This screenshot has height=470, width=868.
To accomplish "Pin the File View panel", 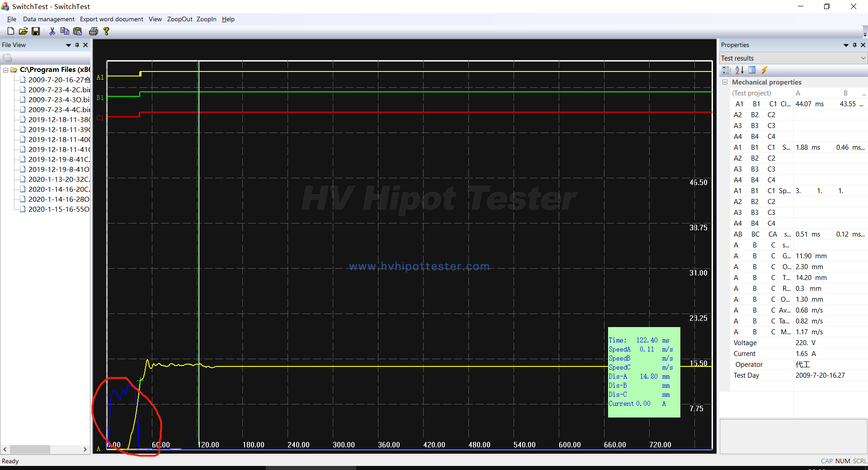I will pos(77,45).
